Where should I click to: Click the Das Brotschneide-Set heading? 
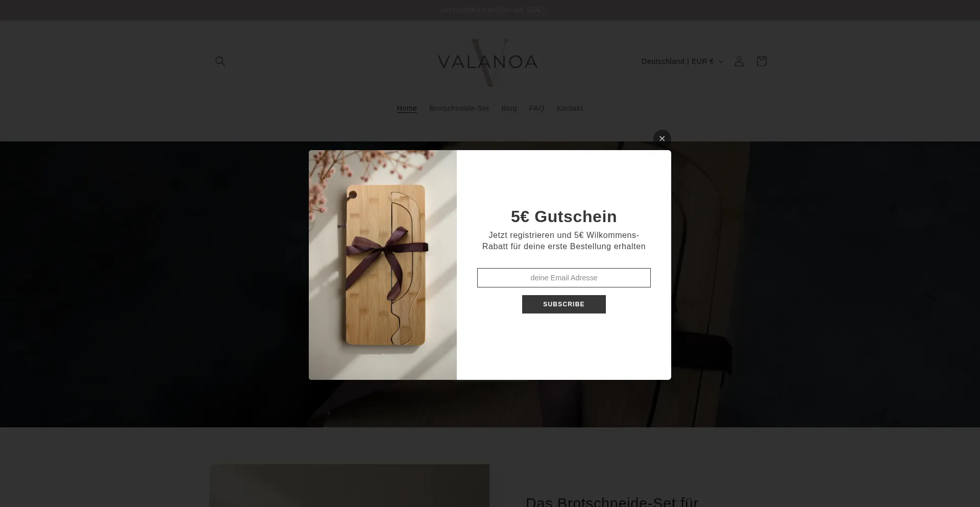pyautogui.click(x=612, y=501)
